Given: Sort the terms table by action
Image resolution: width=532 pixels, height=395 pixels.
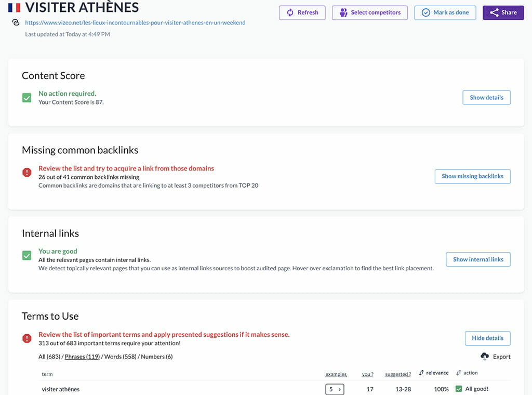Looking at the screenshot, I should pos(467,373).
